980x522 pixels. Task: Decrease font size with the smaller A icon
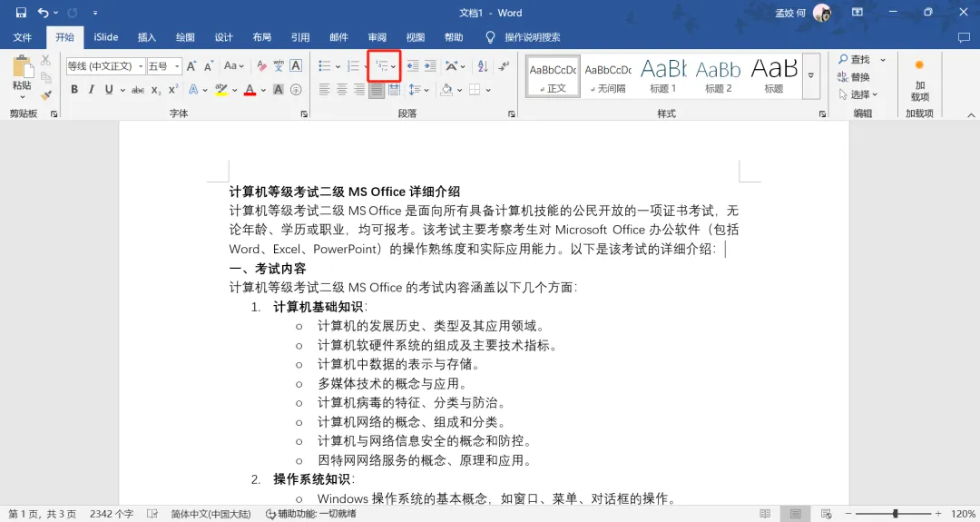tap(209, 65)
